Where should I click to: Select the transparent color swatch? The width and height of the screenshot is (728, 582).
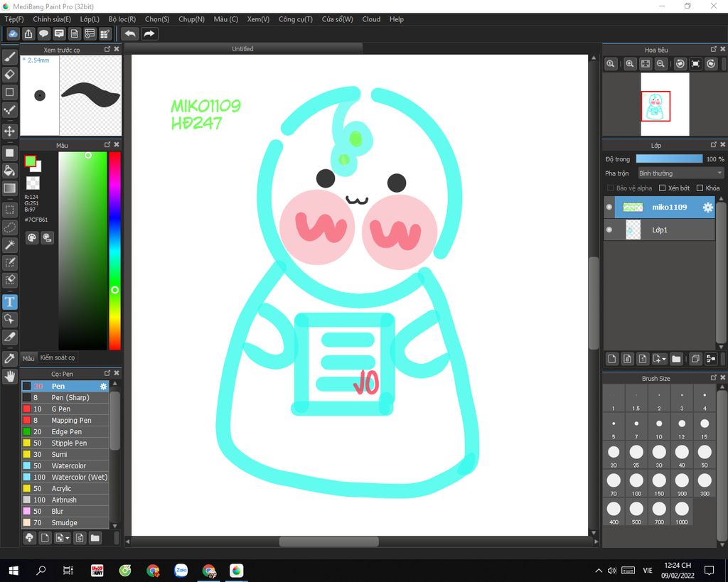[33, 183]
